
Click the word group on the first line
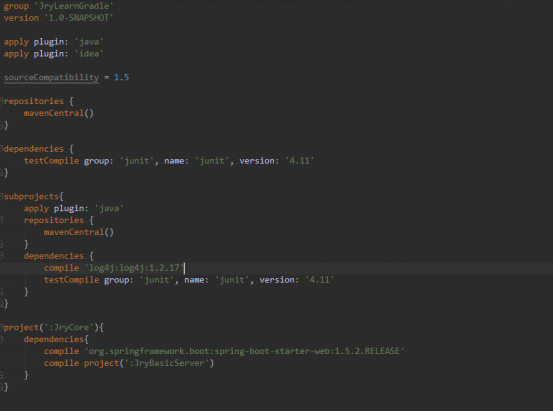tap(16, 6)
